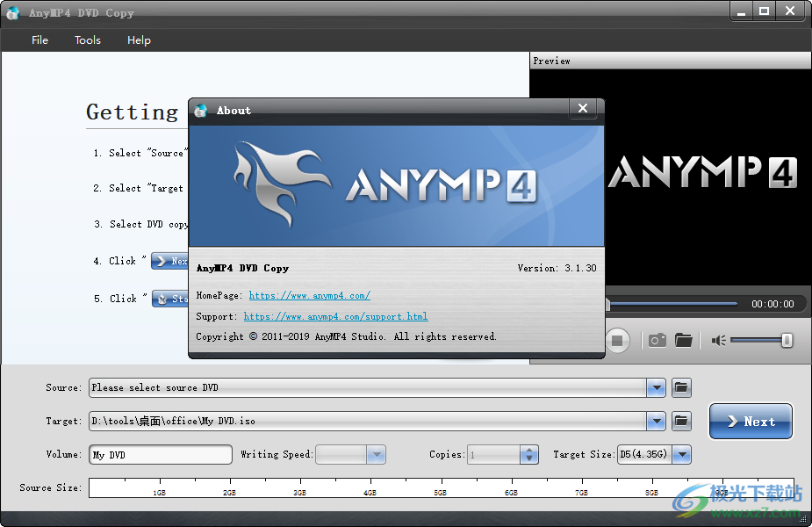Browse for a source DVD using the folder icon

(681, 387)
